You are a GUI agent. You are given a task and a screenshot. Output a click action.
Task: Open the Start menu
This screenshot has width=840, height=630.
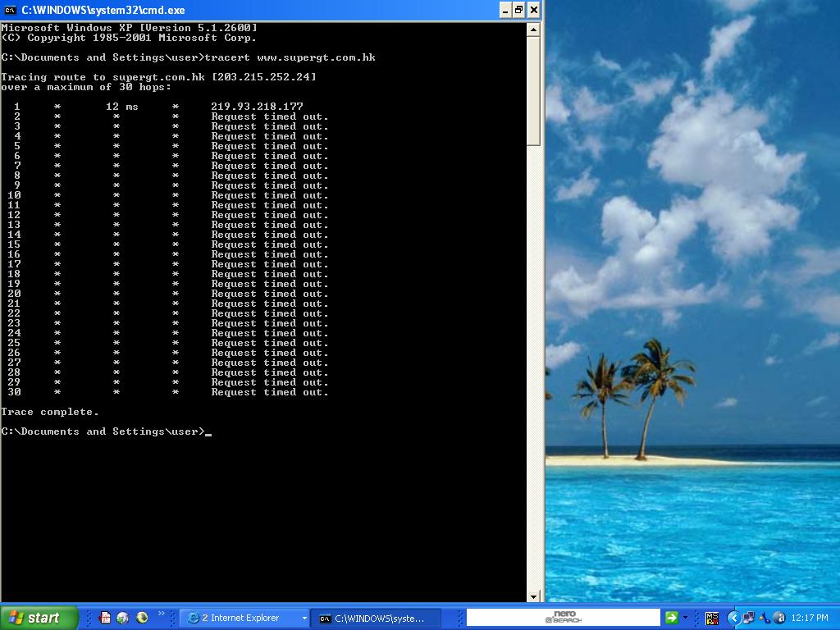39,618
